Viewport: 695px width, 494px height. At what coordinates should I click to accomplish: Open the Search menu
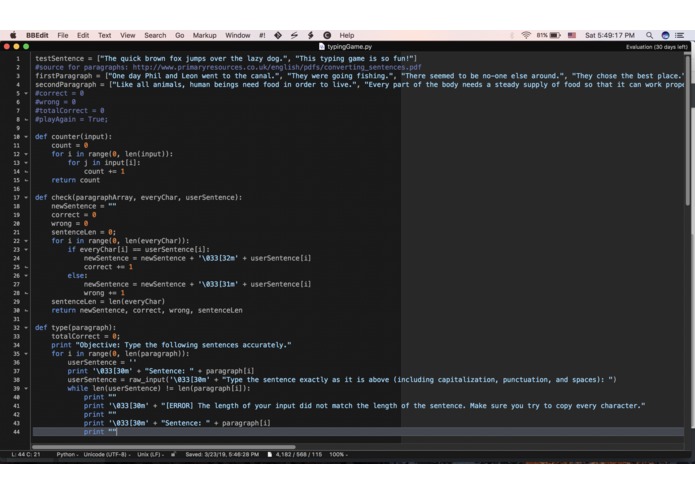pyautogui.click(x=155, y=35)
